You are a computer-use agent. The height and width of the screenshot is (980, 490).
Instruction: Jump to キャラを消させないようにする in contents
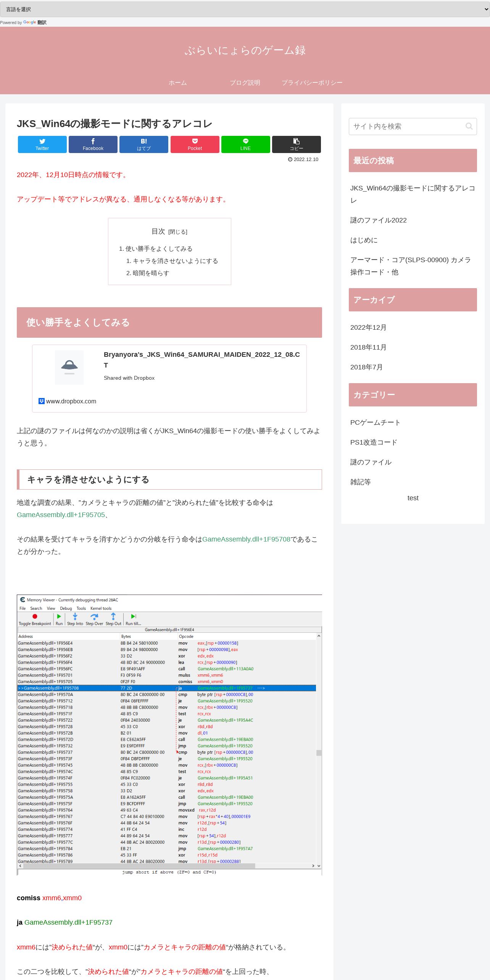tap(175, 261)
